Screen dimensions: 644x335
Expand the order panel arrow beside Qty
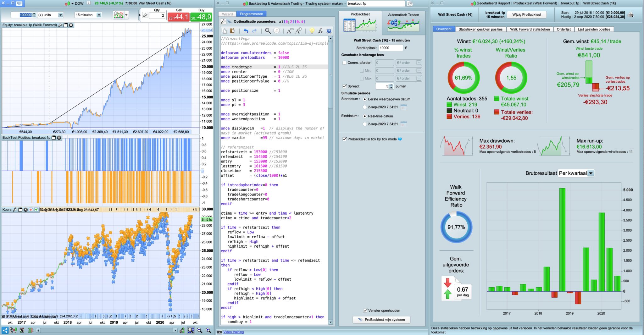pyautogui.click(x=140, y=15)
